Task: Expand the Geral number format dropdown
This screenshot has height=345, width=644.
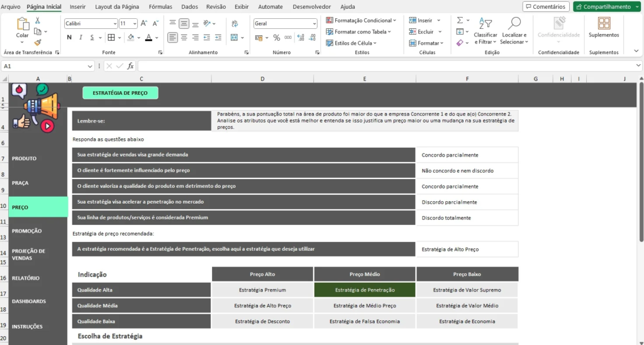Action: [314, 23]
